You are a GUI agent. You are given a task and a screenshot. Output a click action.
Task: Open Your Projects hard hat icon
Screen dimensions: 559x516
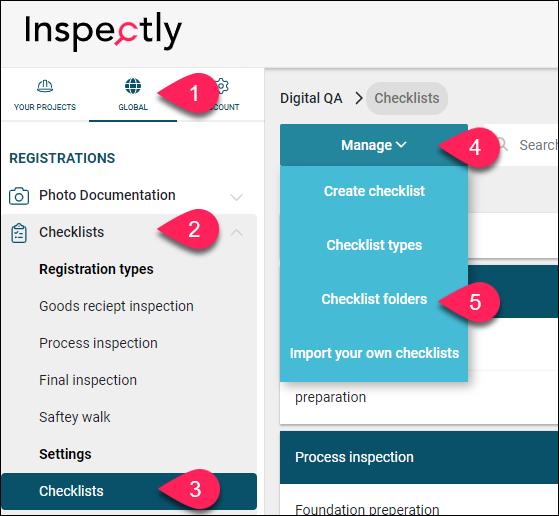click(x=45, y=86)
